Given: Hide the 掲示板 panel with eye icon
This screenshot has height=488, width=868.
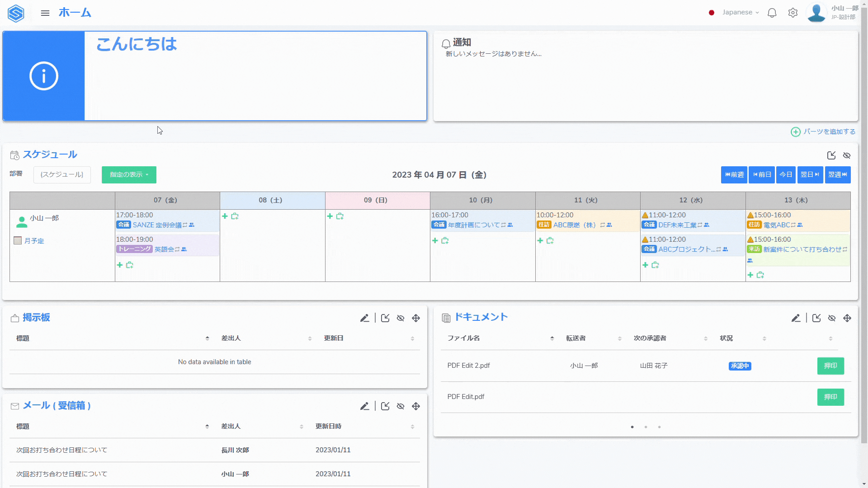Looking at the screenshot, I should point(401,318).
